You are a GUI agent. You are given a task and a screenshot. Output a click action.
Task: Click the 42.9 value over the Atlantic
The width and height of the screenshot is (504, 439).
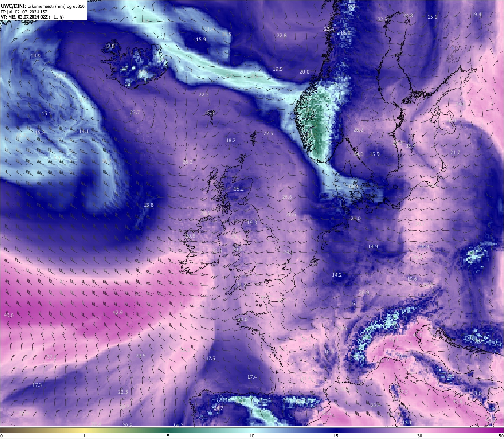[118, 313]
